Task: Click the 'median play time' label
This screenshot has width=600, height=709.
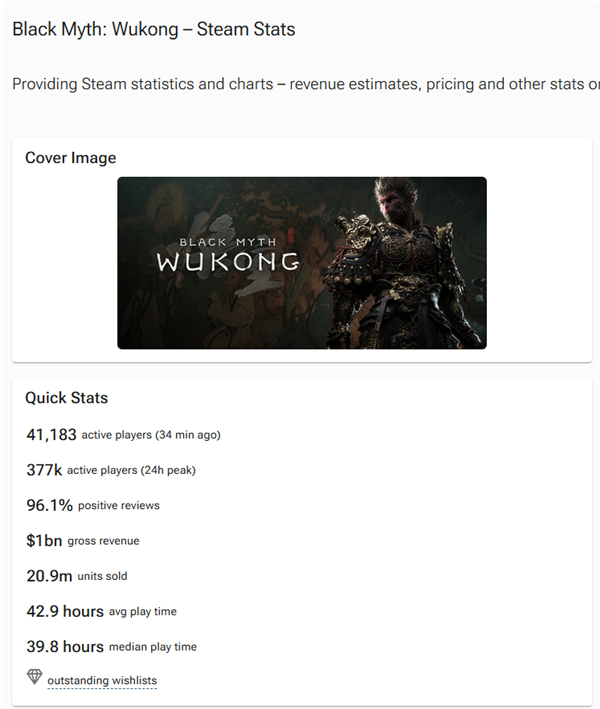Action: point(153,647)
